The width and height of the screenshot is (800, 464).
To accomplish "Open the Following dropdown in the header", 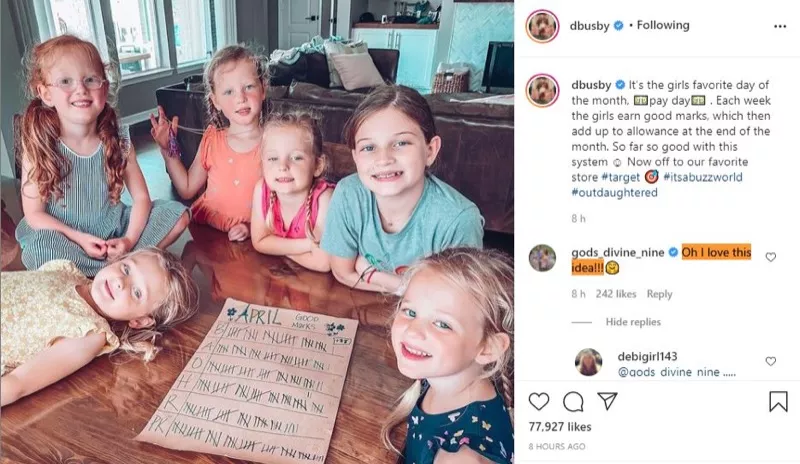I will 663,25.
